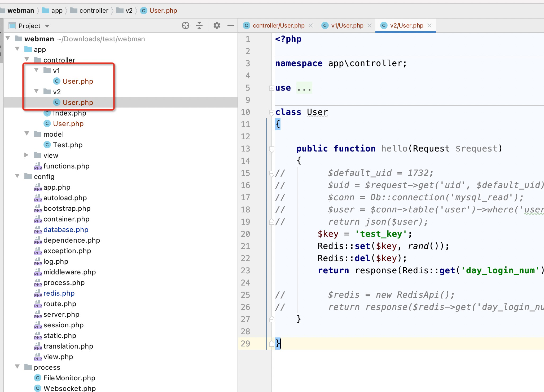Viewport: 544px width, 392px height.
Task: Place cursor on the 'test_key' string
Action: point(381,234)
